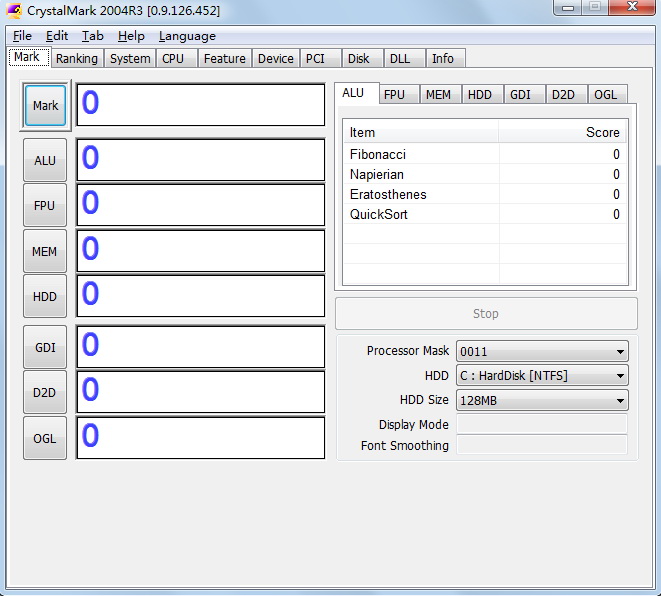The height and width of the screenshot is (596, 661).
Task: Click the D2D score box
Action: (201, 392)
